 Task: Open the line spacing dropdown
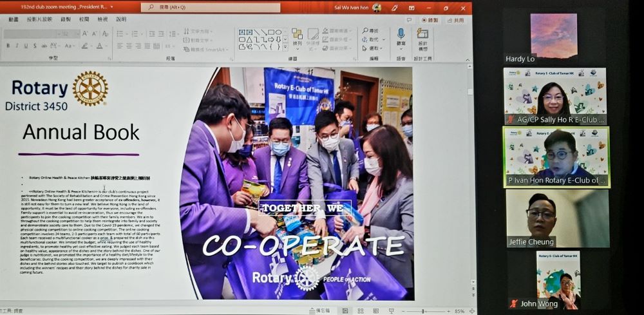(x=173, y=33)
